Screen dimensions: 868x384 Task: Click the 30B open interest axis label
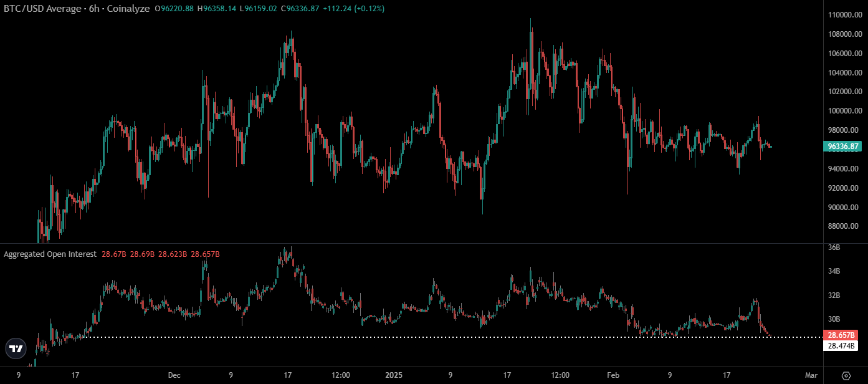point(835,319)
